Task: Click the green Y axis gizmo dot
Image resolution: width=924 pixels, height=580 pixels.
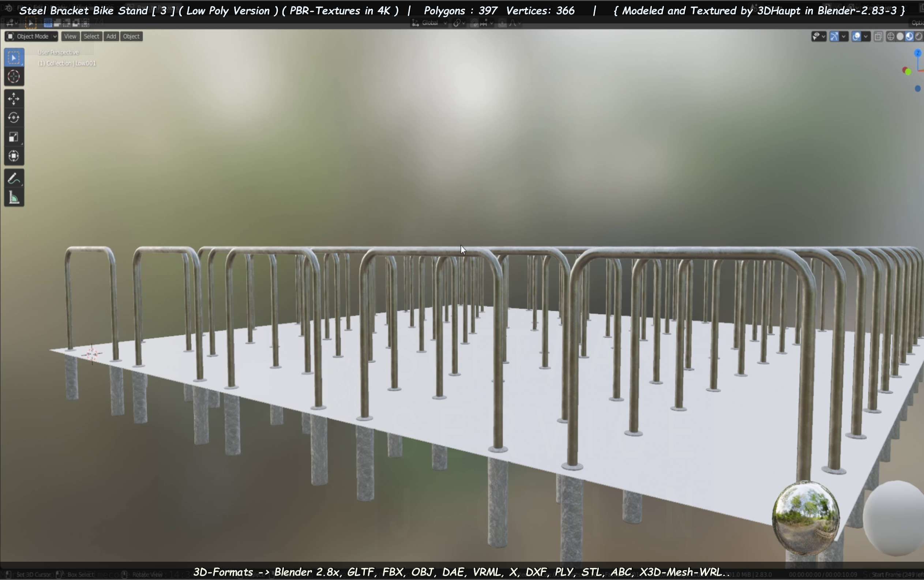Action: [x=908, y=72]
